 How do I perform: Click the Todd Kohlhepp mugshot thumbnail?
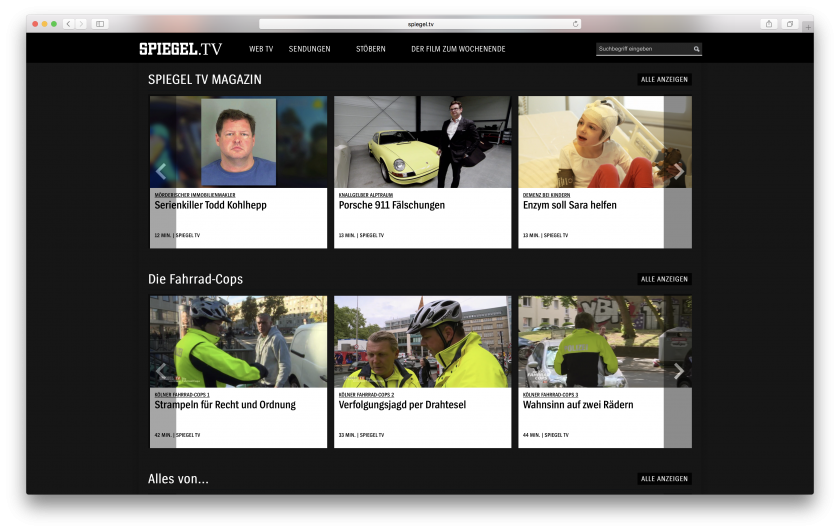(238, 142)
